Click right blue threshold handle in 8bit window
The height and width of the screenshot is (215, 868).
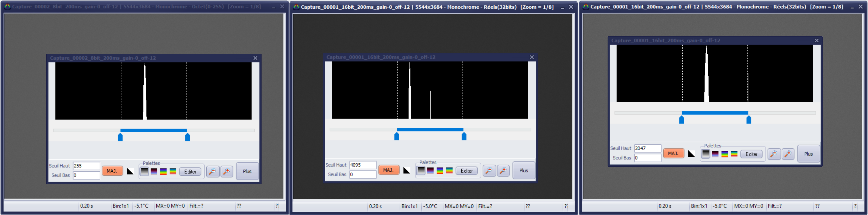coord(188,137)
